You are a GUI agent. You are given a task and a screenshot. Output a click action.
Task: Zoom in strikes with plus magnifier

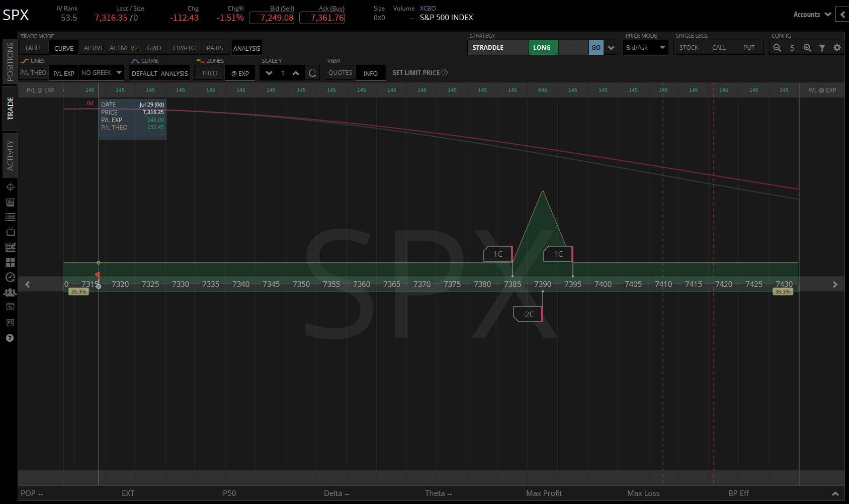807,48
